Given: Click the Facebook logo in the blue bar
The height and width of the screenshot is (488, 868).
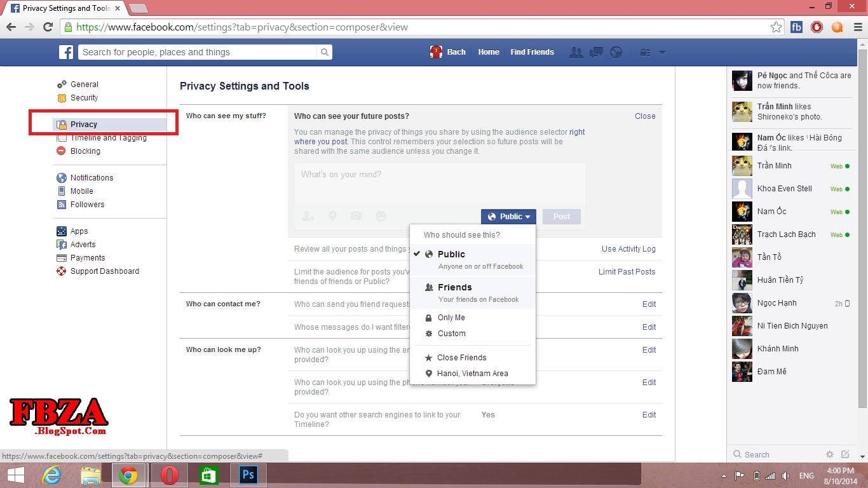Looking at the screenshot, I should click(x=67, y=52).
